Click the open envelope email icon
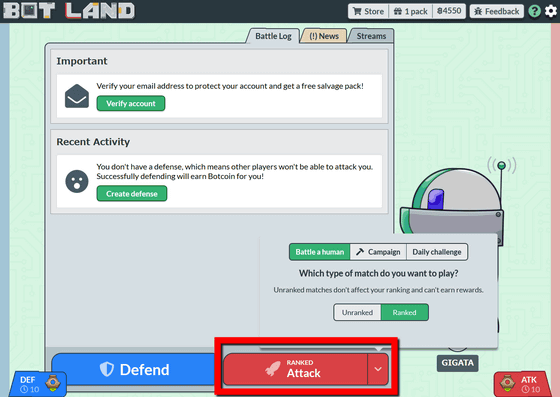 pyautogui.click(x=77, y=96)
